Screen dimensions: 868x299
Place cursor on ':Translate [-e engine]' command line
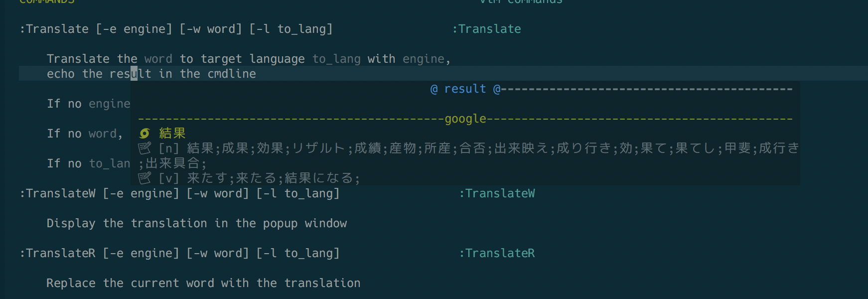(176, 29)
